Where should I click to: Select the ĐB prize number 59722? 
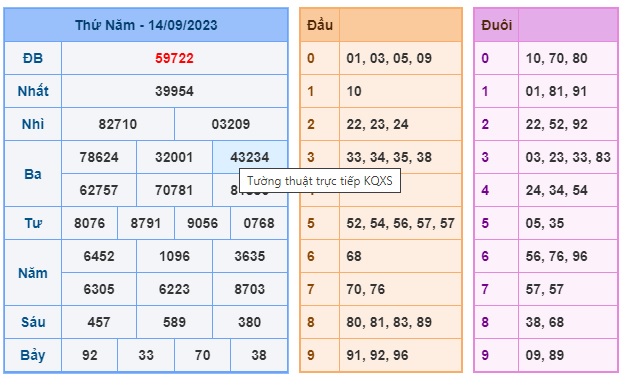point(174,58)
